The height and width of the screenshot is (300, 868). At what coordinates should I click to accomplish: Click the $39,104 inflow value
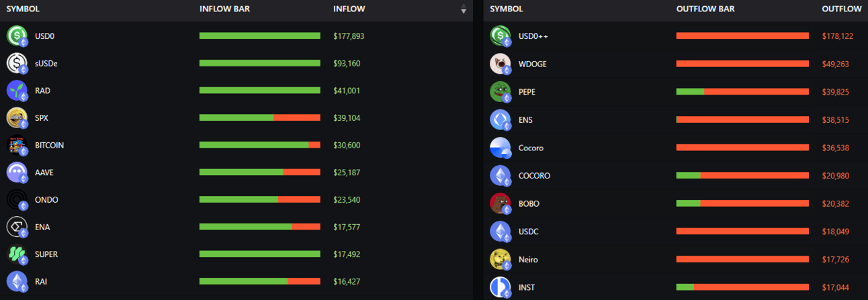click(347, 118)
